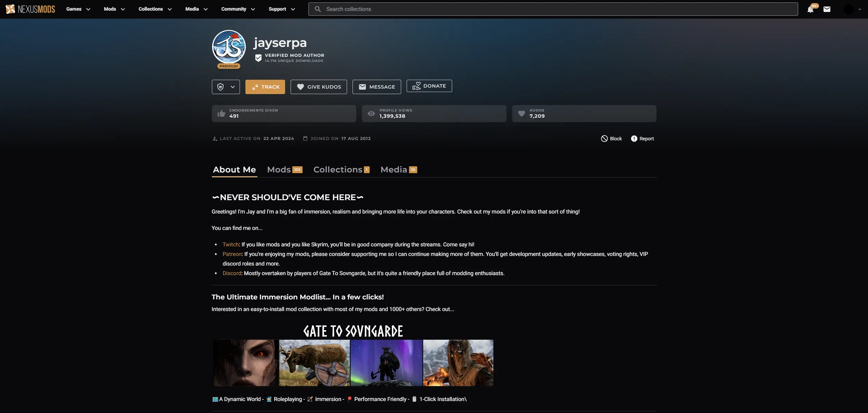Image resolution: width=868 pixels, height=413 pixels.
Task: Click the endorsements thumbs-up icon
Action: pos(221,113)
